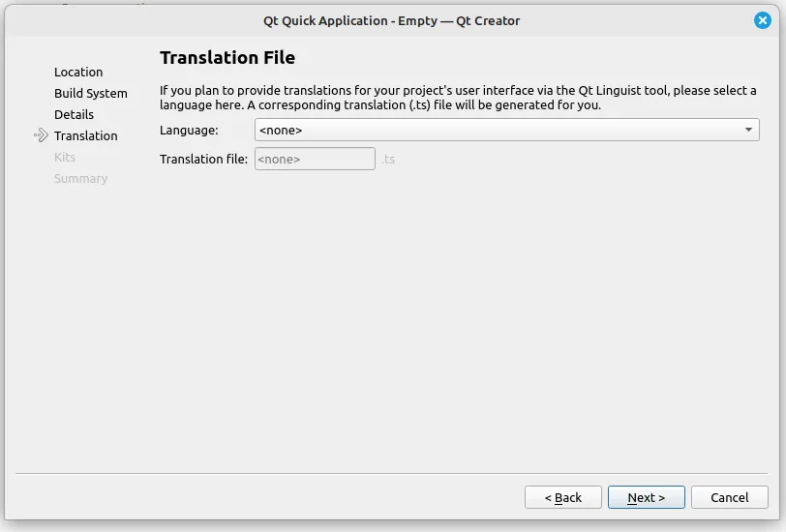Click the dialog title Qt Quick Application

point(391,21)
